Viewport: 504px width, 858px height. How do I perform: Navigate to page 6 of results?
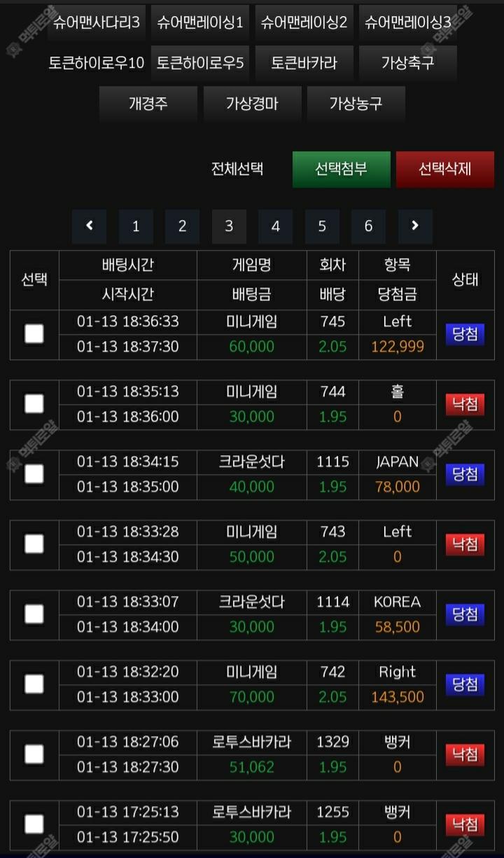[368, 226]
